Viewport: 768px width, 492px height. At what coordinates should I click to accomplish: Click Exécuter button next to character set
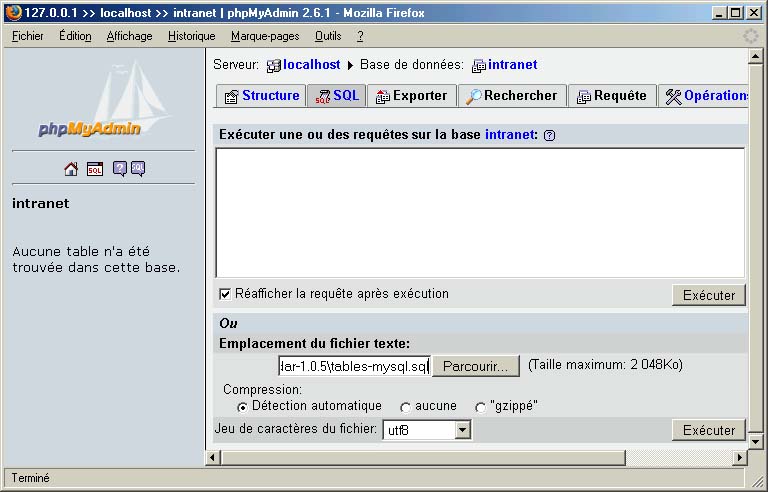709,430
